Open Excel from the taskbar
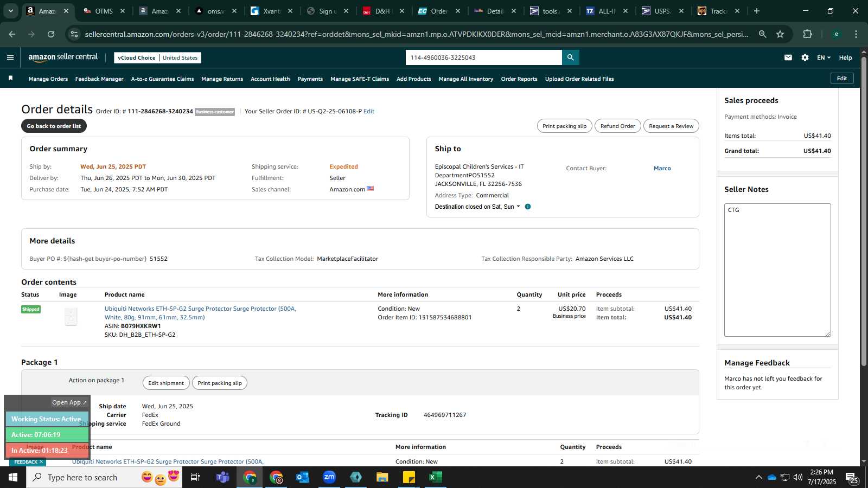868x488 pixels. click(436, 477)
